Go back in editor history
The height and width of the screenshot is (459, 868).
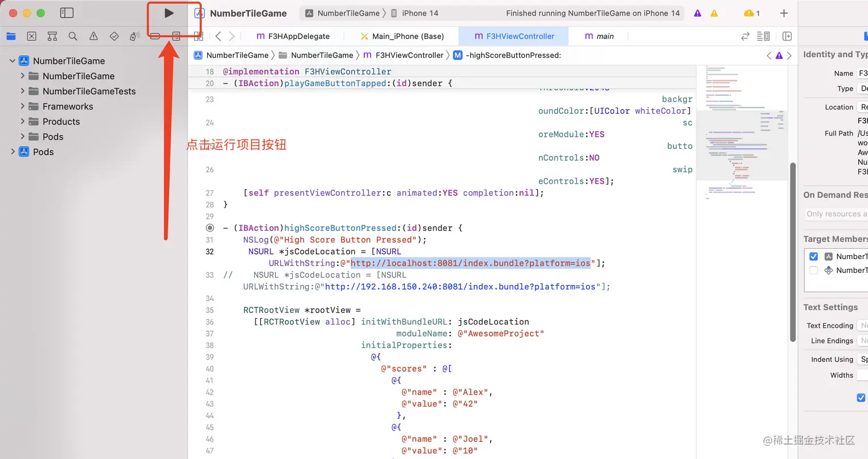(x=218, y=36)
